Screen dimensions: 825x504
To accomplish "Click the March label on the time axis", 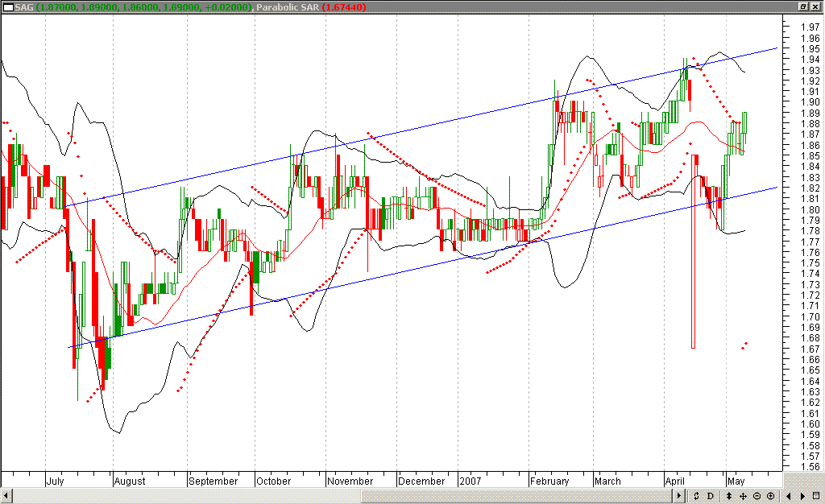I will (x=607, y=481).
